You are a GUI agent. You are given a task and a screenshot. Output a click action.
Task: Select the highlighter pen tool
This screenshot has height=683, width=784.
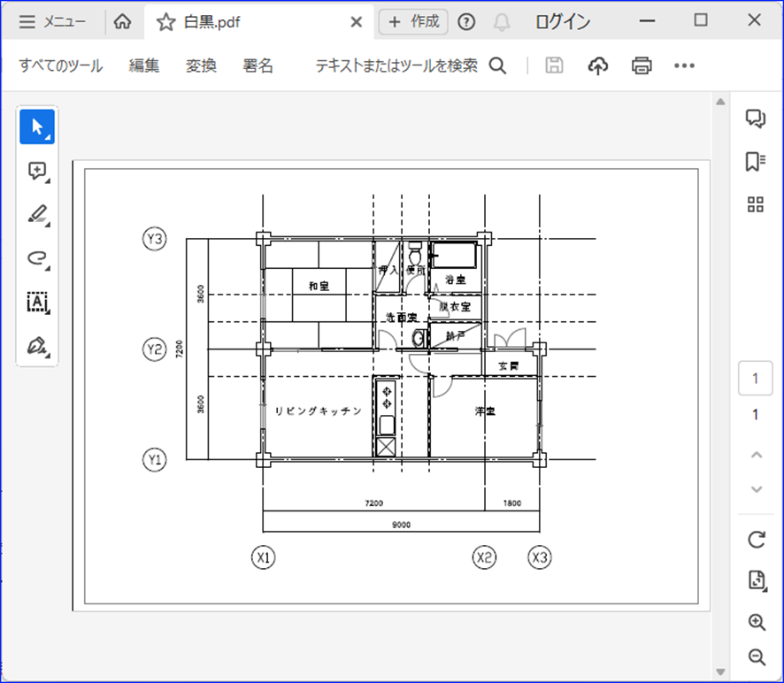point(37,214)
